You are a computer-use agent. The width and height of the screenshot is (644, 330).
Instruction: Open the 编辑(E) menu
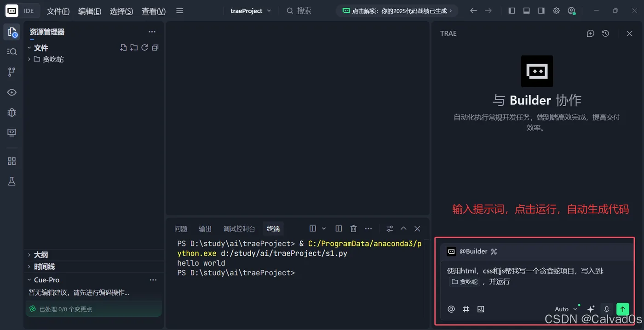(90, 11)
